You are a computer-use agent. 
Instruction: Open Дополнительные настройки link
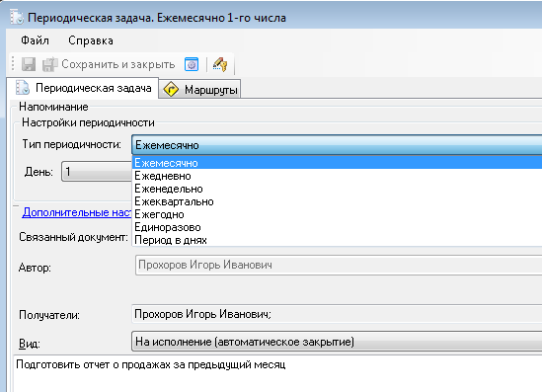[77, 212]
